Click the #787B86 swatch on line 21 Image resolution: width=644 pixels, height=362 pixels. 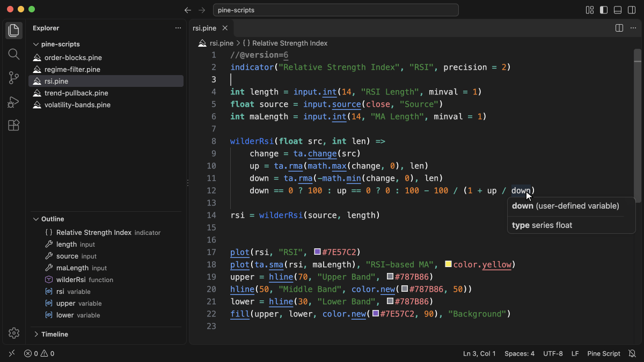pyautogui.click(x=390, y=301)
